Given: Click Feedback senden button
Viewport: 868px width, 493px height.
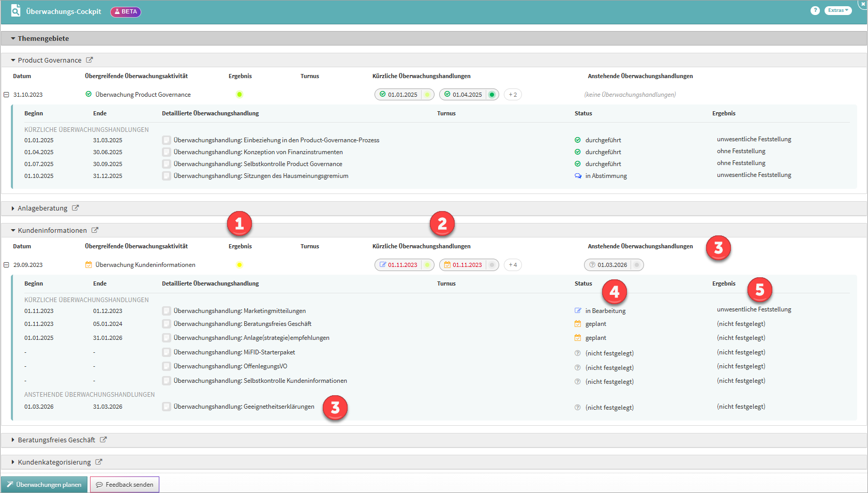Looking at the screenshot, I should (125, 485).
